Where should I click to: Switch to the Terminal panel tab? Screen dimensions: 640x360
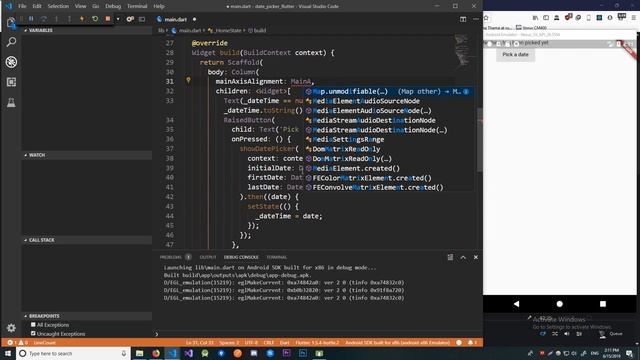(x=276, y=257)
